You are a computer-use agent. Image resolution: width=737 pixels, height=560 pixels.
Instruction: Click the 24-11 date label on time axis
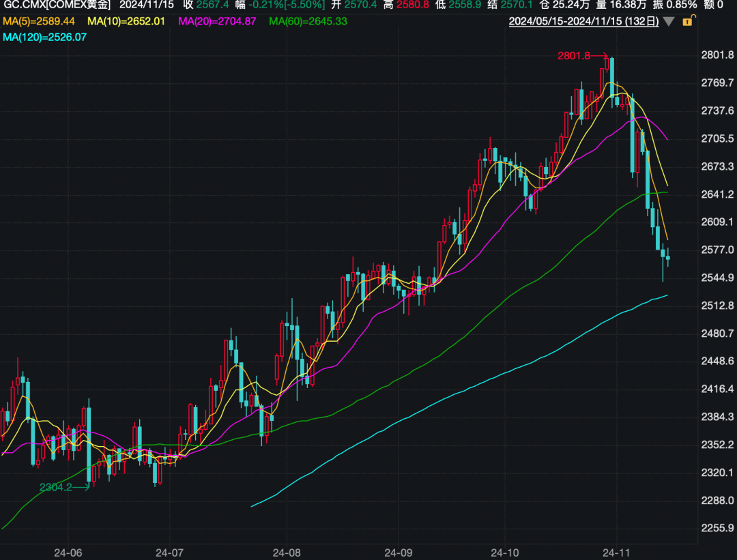tap(616, 550)
